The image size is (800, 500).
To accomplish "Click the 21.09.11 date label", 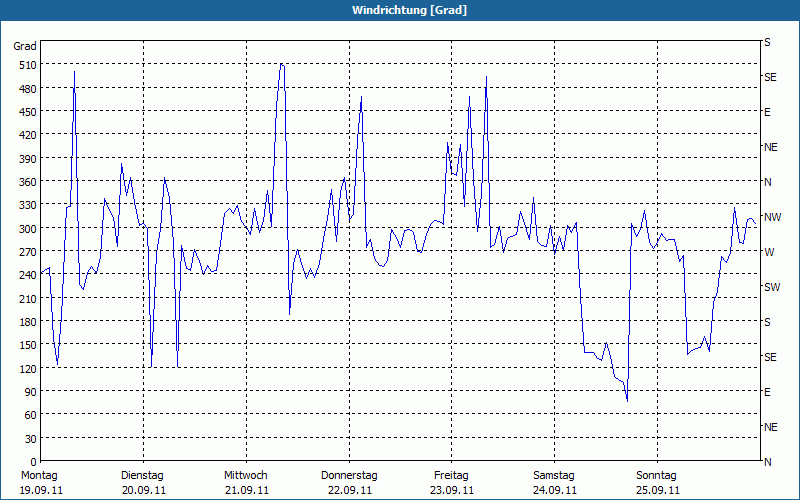I will (247, 490).
